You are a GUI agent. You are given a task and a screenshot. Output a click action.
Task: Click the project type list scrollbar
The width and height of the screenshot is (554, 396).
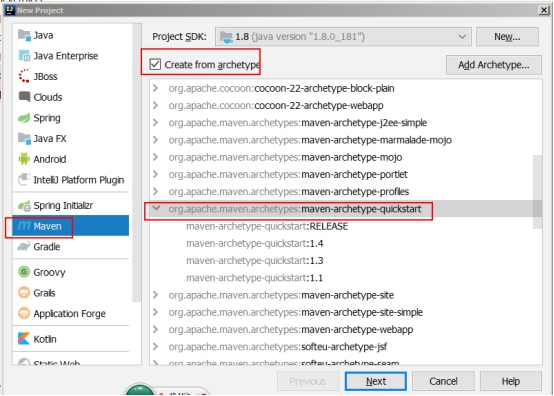click(137, 162)
